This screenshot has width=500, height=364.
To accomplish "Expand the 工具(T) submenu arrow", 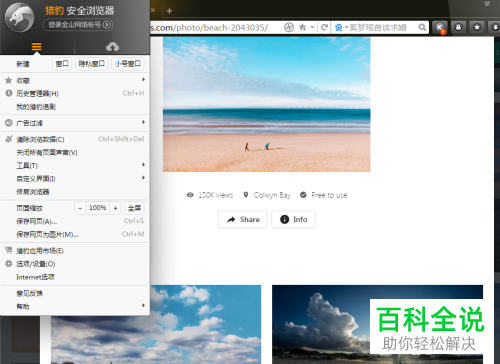I will click(x=143, y=165).
